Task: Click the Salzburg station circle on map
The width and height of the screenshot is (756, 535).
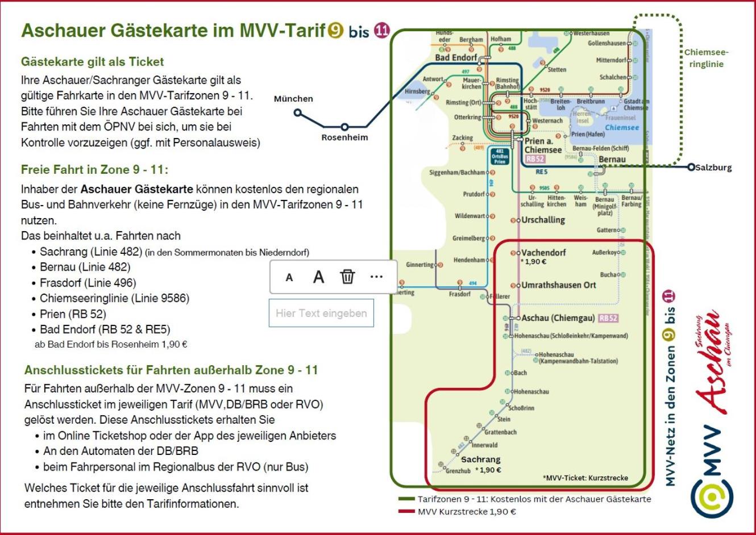Action: (x=691, y=167)
